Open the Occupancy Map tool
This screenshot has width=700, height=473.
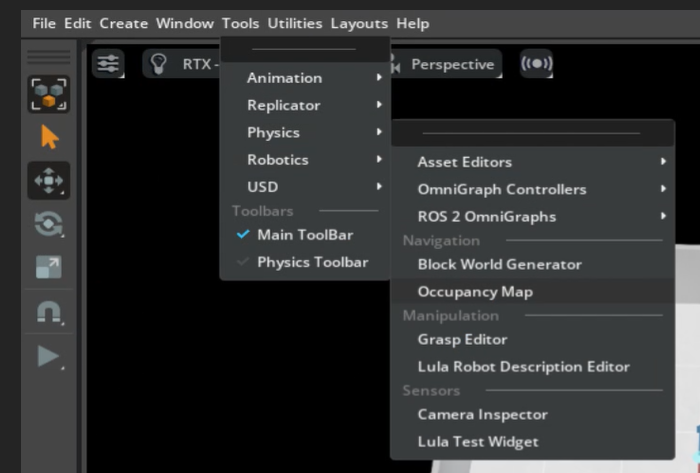coord(533,291)
